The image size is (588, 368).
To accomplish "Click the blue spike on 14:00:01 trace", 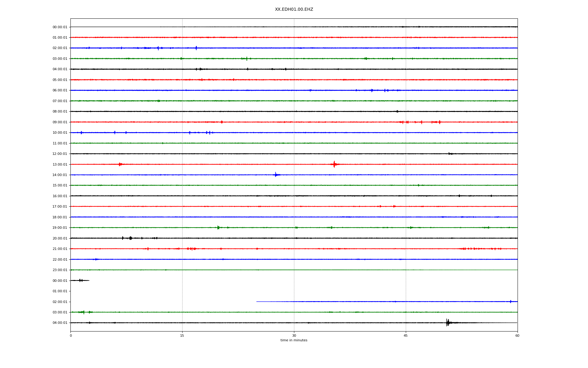I will (276, 175).
